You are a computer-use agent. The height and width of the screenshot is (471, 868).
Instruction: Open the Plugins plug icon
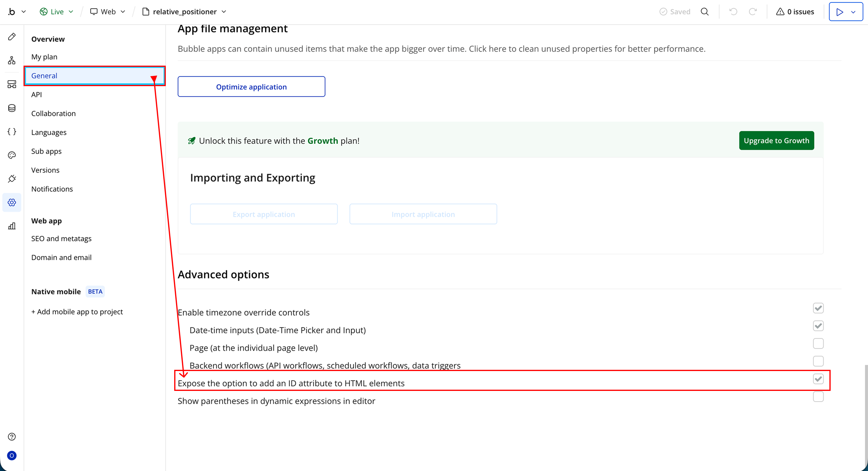[x=12, y=179]
